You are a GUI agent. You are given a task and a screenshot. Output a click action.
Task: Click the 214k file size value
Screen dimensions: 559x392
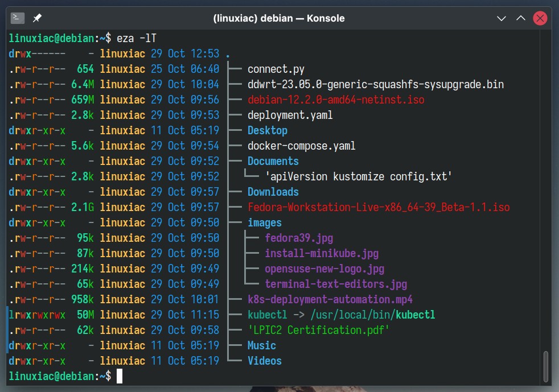[x=83, y=269]
